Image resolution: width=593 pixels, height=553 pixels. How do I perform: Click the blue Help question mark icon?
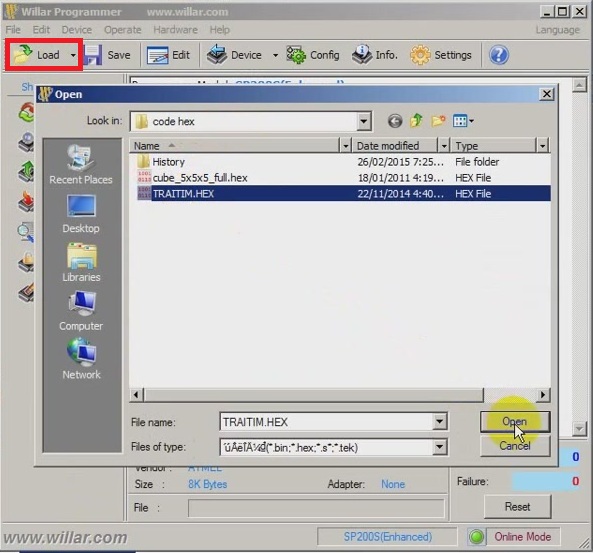499,55
